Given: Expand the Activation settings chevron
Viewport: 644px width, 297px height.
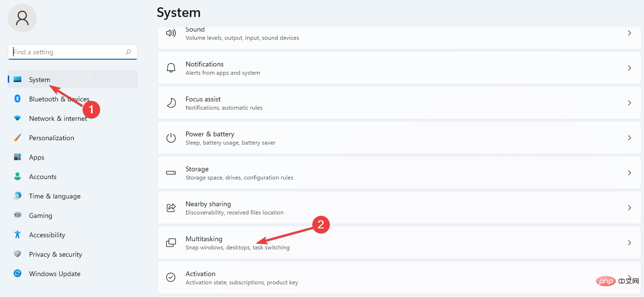Looking at the screenshot, I should pyautogui.click(x=629, y=277).
